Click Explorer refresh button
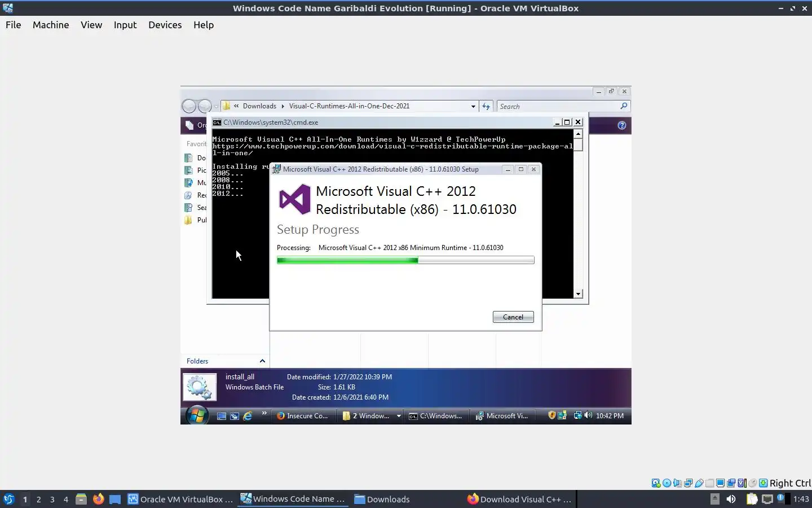Screen dimensions: 812x508 486,106
